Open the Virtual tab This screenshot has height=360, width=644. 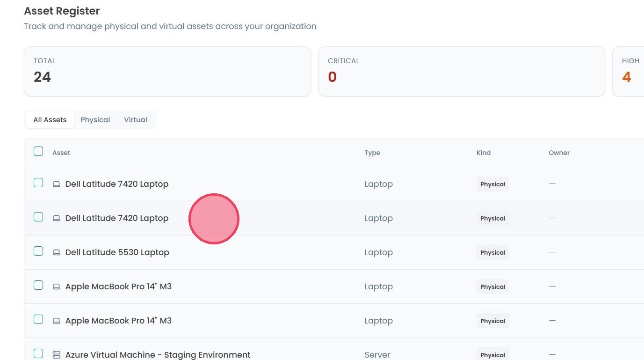click(136, 120)
